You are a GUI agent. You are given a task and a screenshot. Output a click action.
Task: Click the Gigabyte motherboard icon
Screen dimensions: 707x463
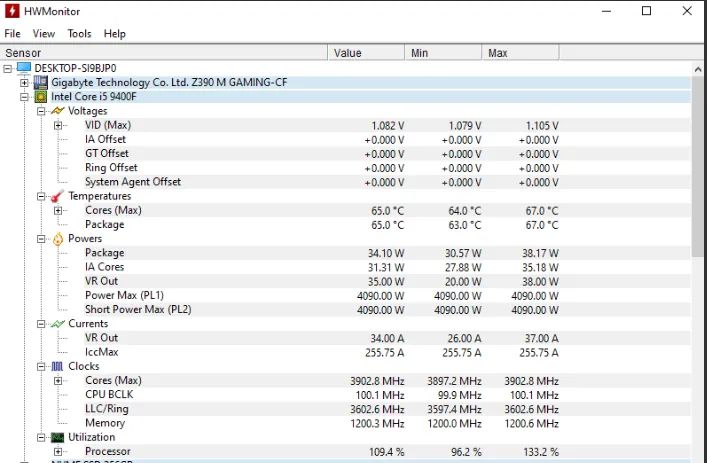[x=41, y=83]
